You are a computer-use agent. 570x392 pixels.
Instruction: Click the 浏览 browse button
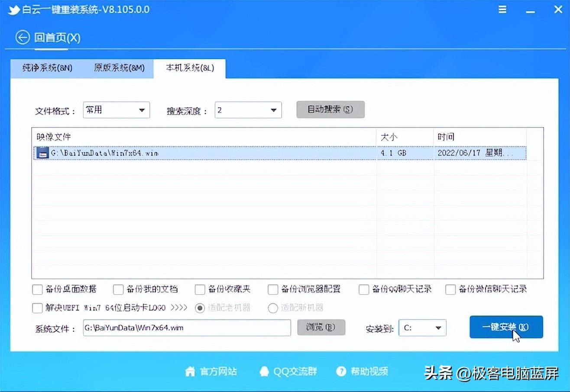point(321,328)
